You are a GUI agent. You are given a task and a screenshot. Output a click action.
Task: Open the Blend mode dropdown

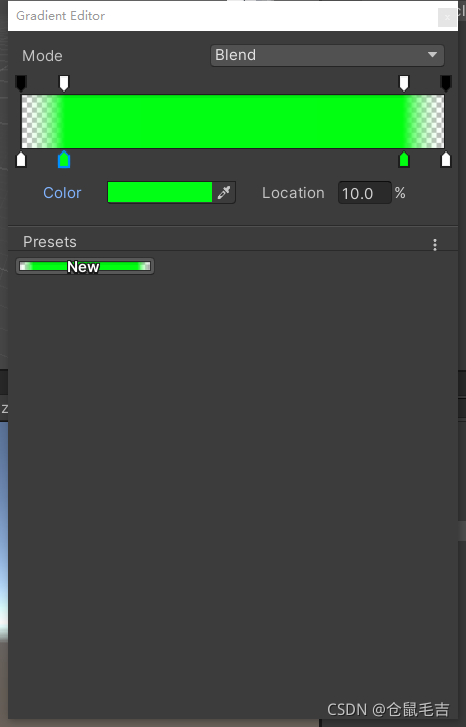click(x=327, y=56)
